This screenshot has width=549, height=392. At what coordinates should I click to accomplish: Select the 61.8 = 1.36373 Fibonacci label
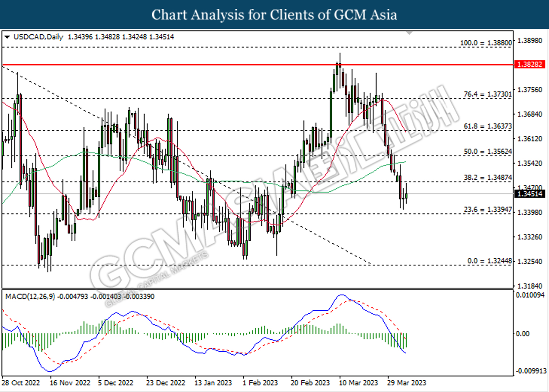[x=488, y=126]
